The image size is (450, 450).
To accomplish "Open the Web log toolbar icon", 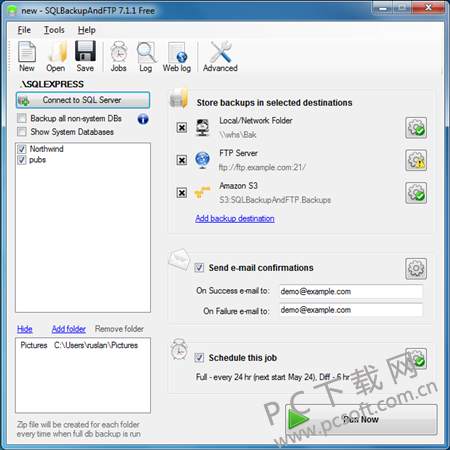I will click(x=177, y=57).
